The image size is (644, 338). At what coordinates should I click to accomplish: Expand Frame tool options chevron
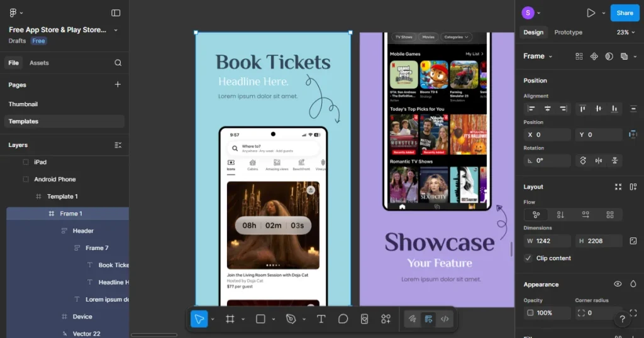point(243,319)
